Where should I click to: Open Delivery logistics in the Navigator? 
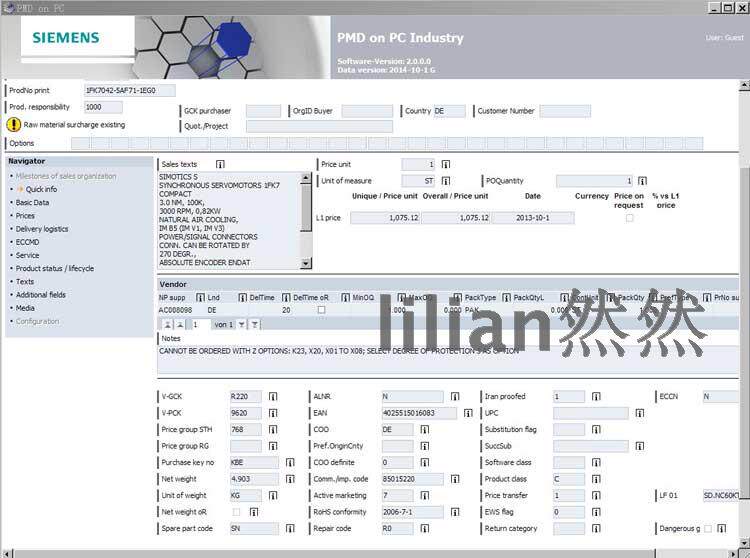42,229
